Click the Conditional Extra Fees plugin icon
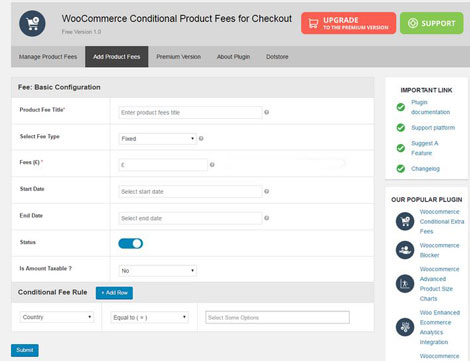Image resolution: width=470 pixels, height=361 pixels. [x=405, y=221]
